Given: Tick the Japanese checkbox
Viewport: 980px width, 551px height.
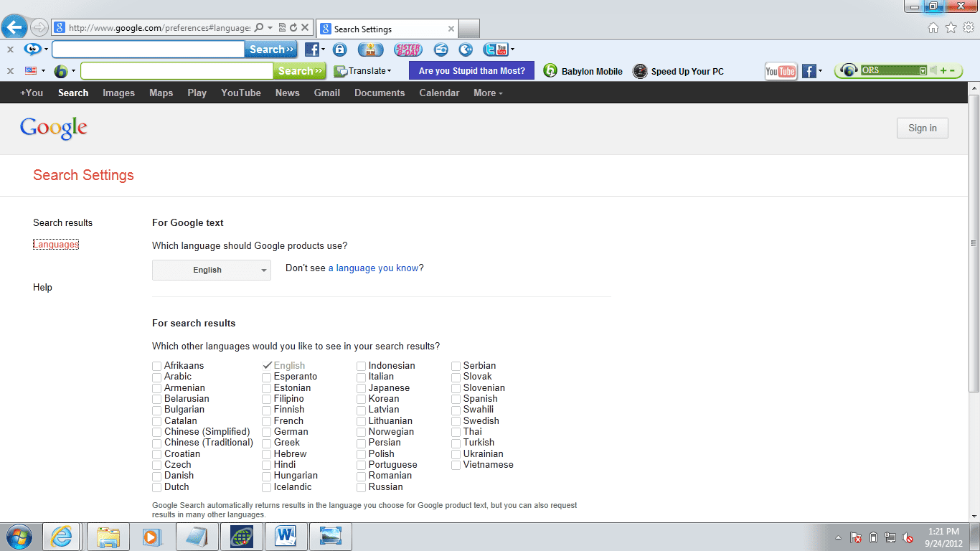Looking at the screenshot, I should 362,388.
